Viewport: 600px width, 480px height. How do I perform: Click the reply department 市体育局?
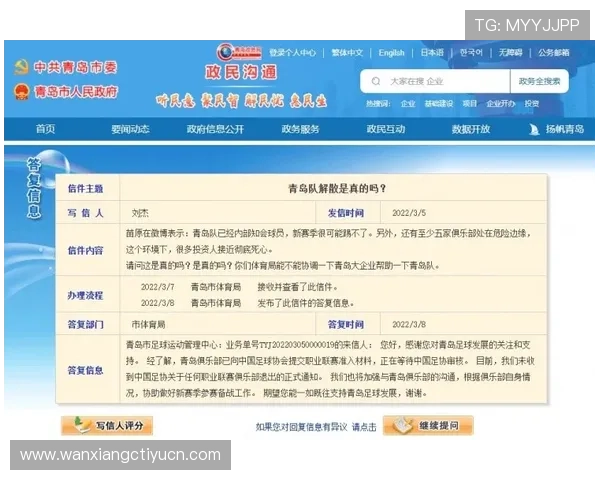148,325
